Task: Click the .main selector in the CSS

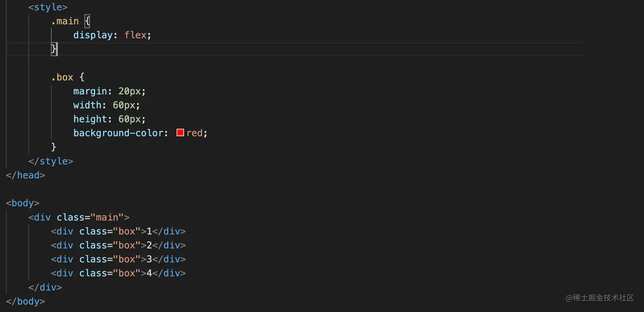Action: coord(65,21)
